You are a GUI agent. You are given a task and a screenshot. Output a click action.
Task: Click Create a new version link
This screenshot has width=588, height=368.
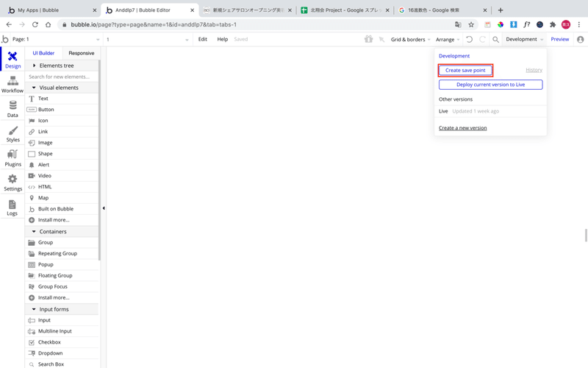point(463,127)
